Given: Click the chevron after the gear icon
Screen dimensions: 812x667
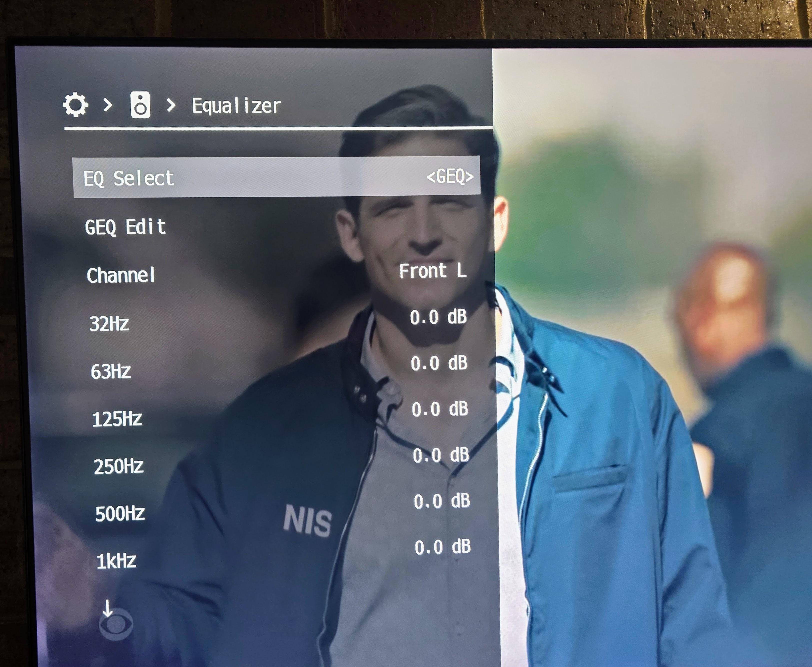Looking at the screenshot, I should click(x=108, y=105).
